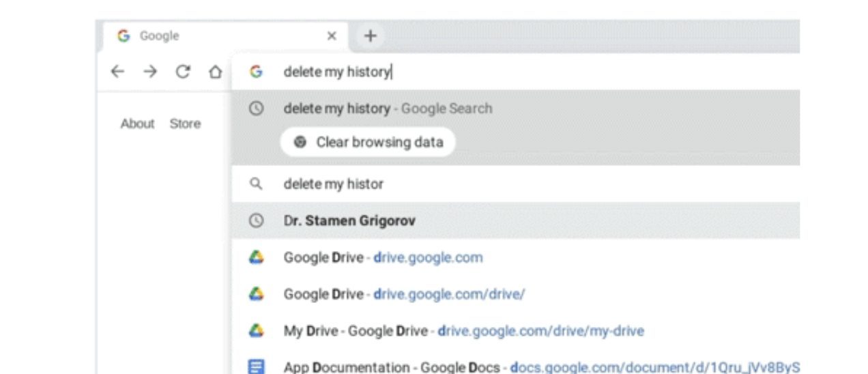Click the Google Docs icon beside App Documentation
Screen dimensions: 868x374
click(x=256, y=366)
